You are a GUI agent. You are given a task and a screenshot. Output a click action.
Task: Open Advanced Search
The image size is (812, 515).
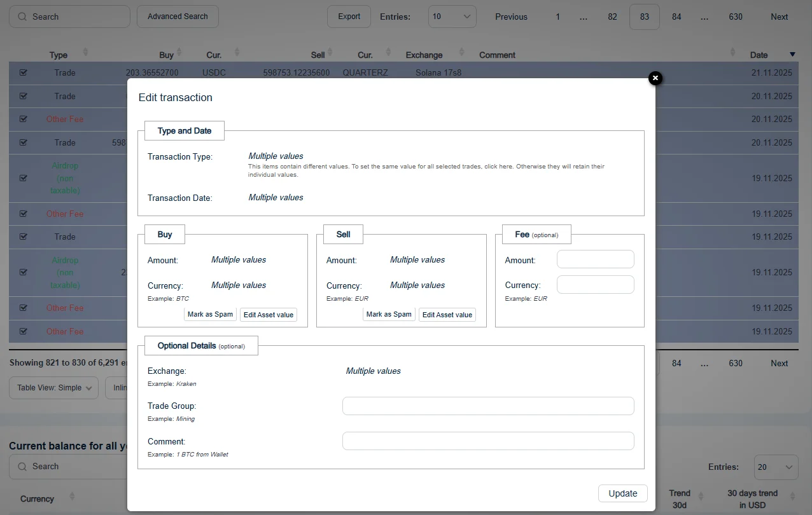[178, 17]
